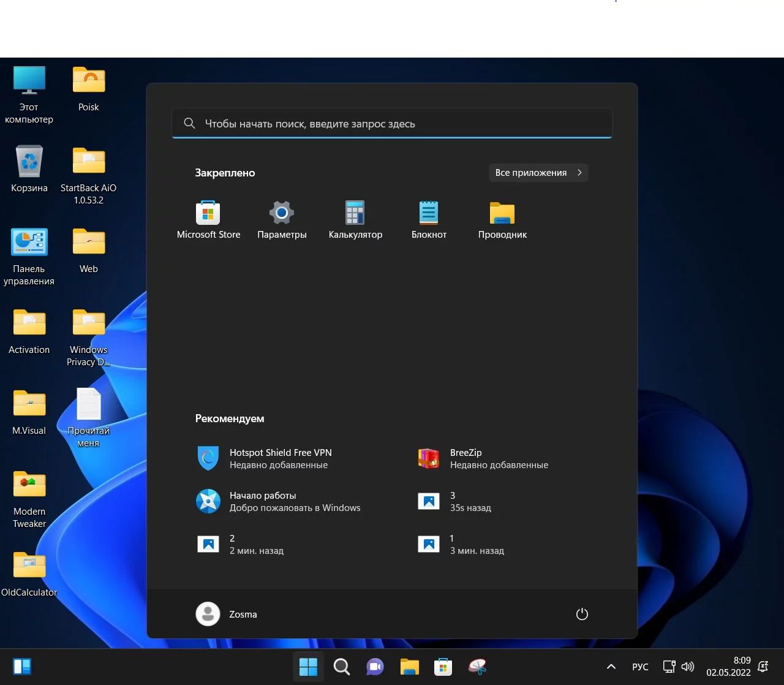Show hidden system tray icons chevron

(x=611, y=667)
